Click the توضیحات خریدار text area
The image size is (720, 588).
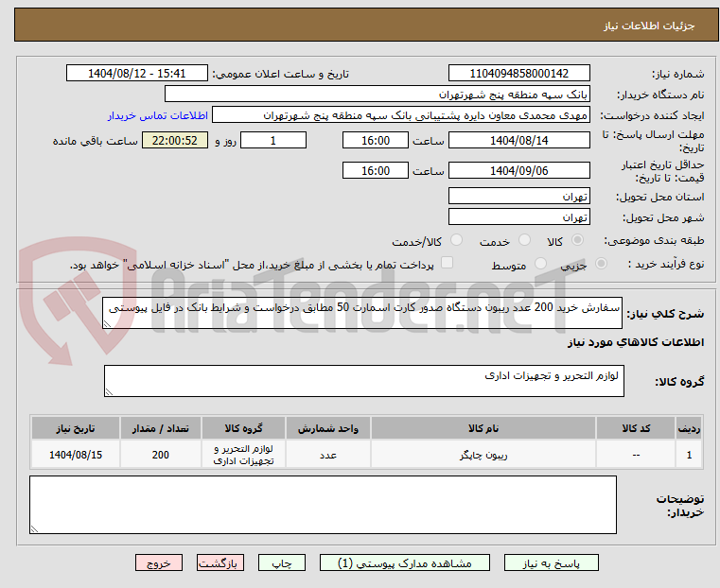click(x=323, y=505)
